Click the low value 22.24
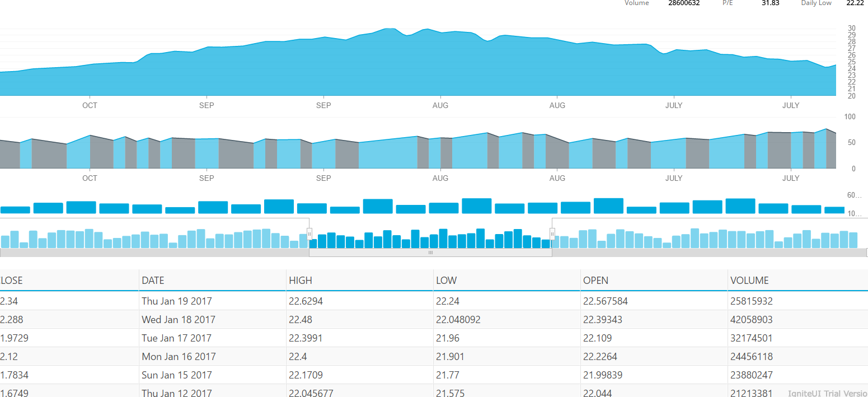Screen dimensions: 868x397 (x=448, y=301)
